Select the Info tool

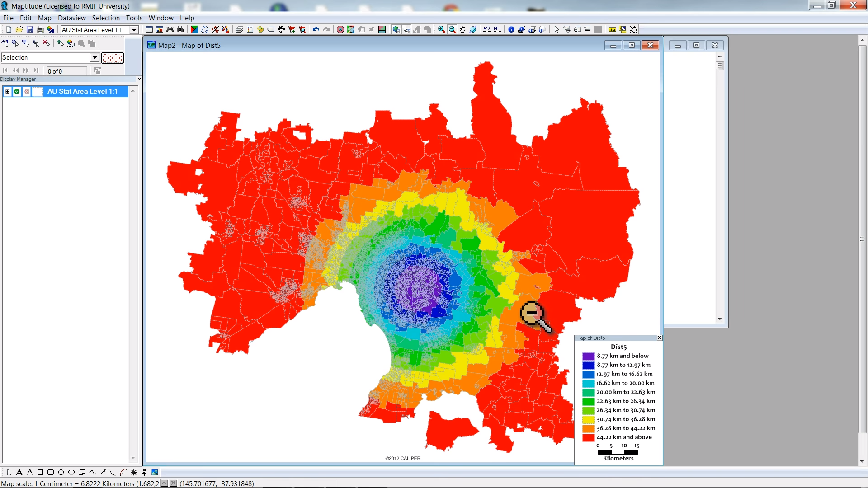click(511, 29)
